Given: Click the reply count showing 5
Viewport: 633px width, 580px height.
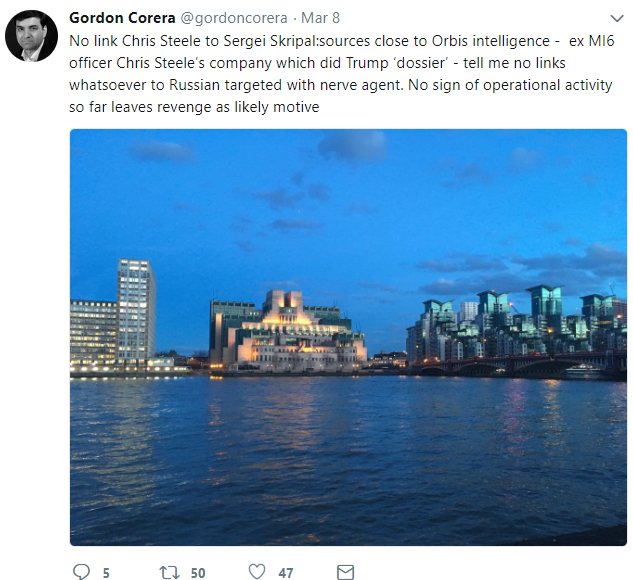Looking at the screenshot, I should click(106, 573).
